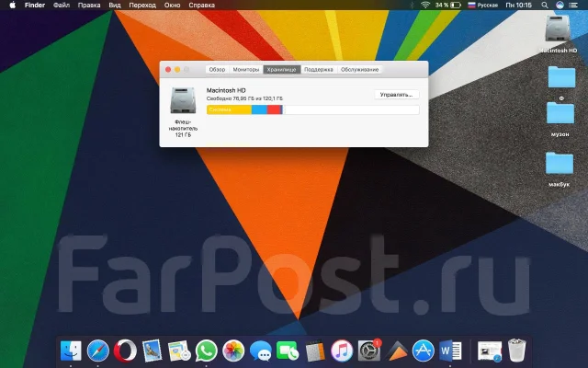Switch to the Мониторы tab
The height and width of the screenshot is (368, 588).
click(246, 70)
